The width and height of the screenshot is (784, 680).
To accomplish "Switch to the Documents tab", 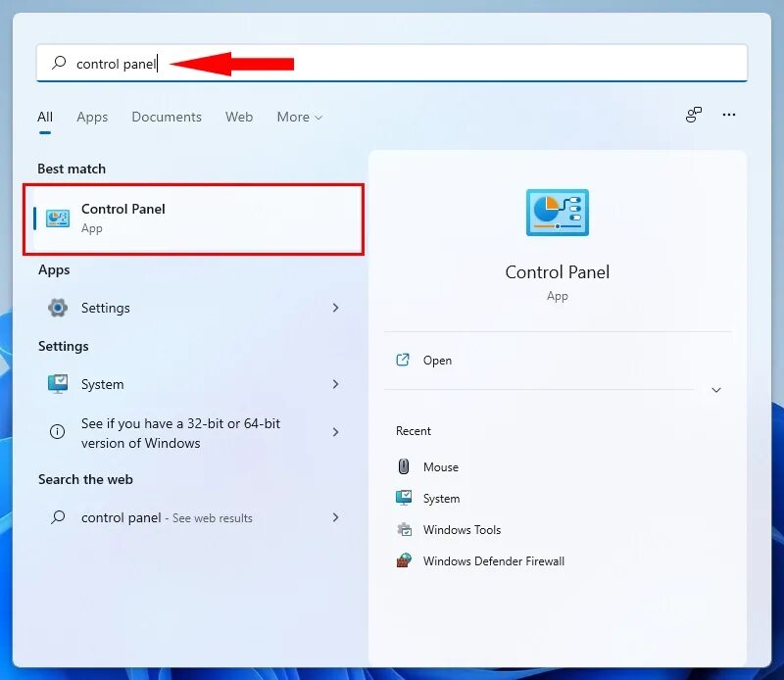I will [167, 117].
